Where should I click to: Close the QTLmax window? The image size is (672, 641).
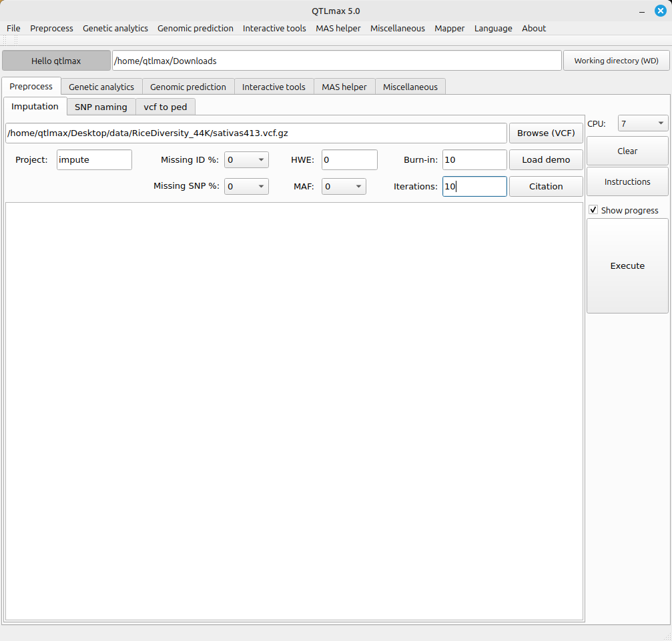point(660,11)
